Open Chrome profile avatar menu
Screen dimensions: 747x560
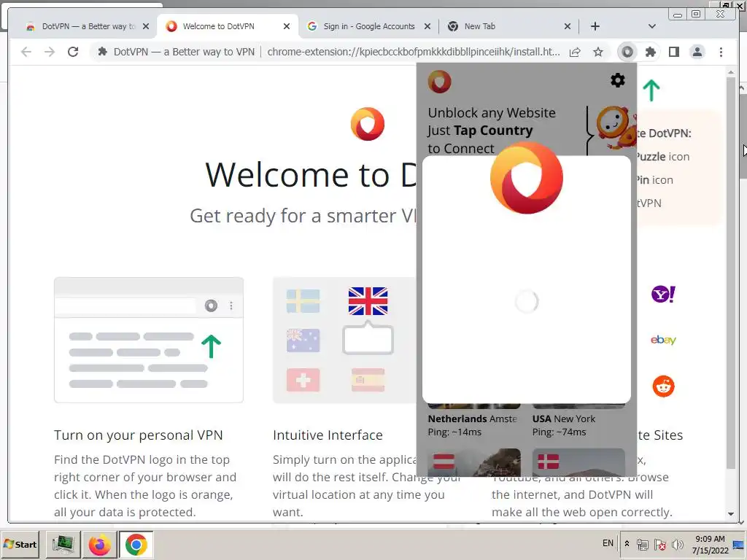click(x=697, y=52)
